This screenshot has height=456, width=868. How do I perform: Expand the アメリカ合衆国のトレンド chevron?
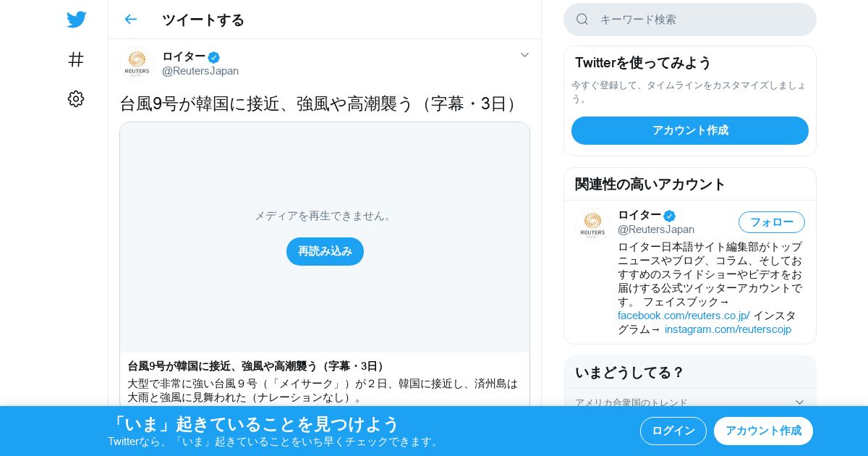click(x=799, y=402)
